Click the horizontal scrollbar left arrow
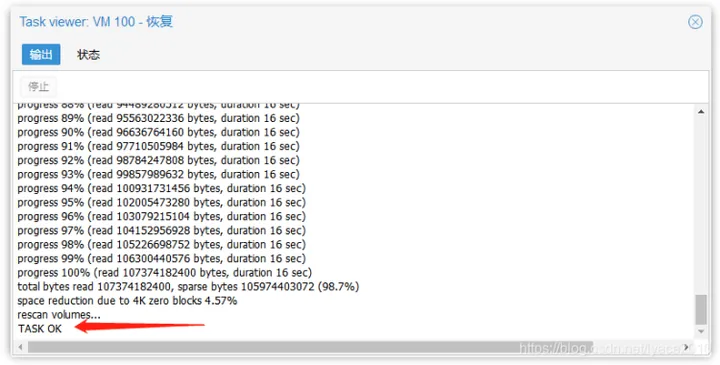The width and height of the screenshot is (720, 365). pyautogui.click(x=20, y=347)
